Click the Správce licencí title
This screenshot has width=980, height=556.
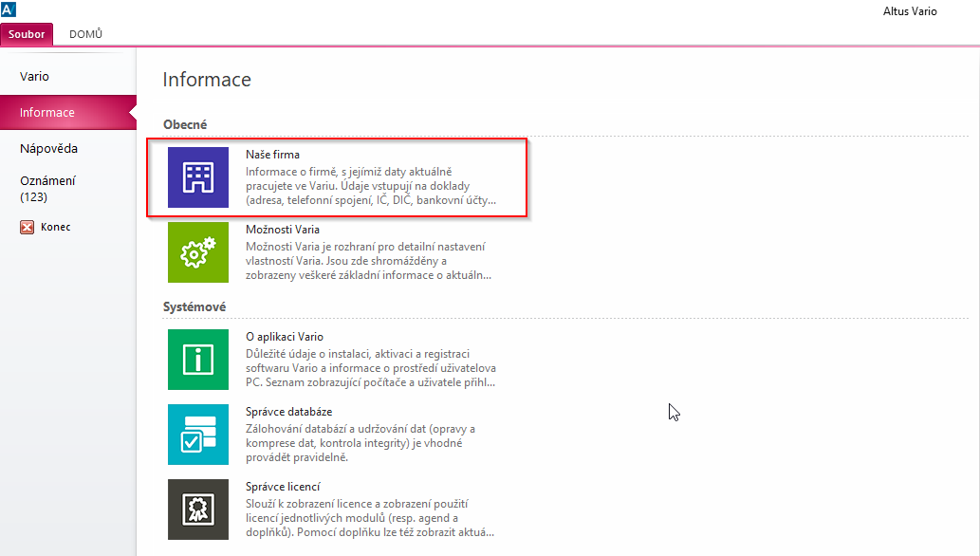[283, 487]
